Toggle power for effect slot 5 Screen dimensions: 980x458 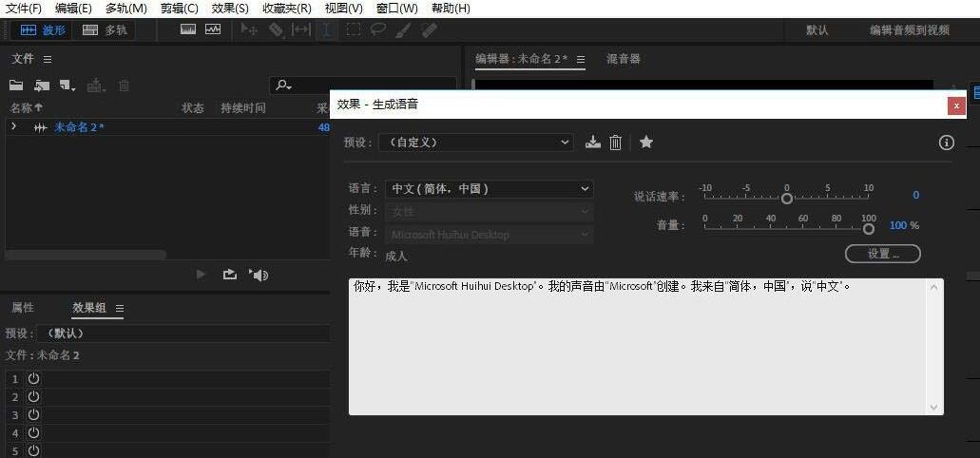click(33, 450)
